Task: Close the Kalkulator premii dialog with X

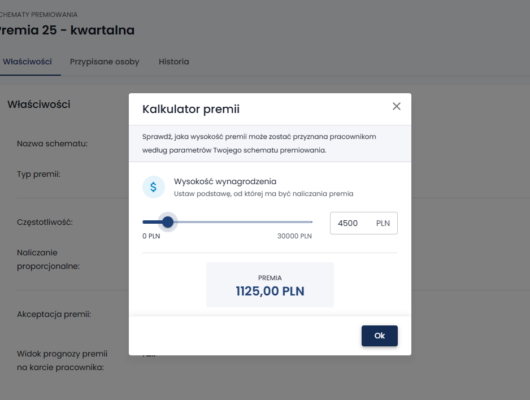Action: point(396,106)
